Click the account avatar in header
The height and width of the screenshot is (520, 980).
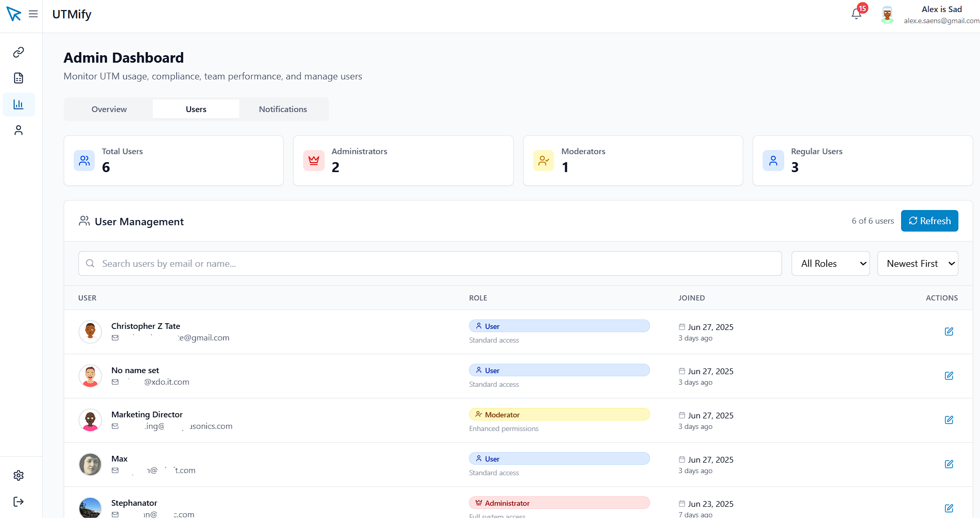[x=887, y=15]
